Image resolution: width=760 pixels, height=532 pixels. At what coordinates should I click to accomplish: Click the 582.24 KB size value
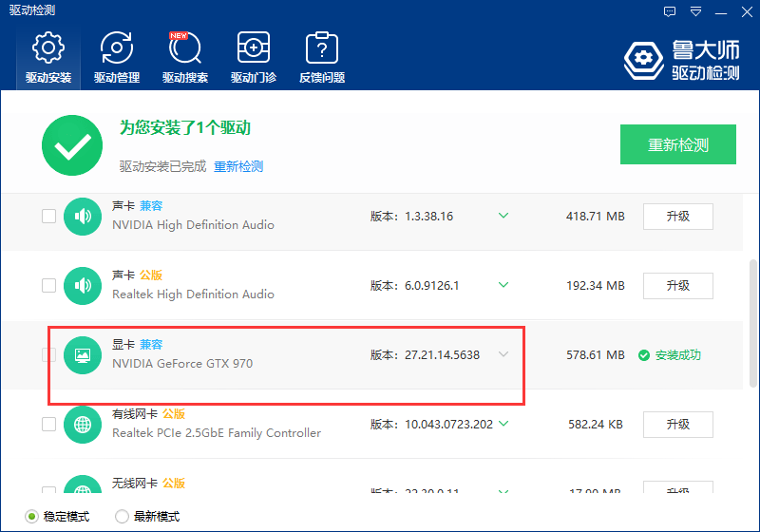click(x=596, y=425)
